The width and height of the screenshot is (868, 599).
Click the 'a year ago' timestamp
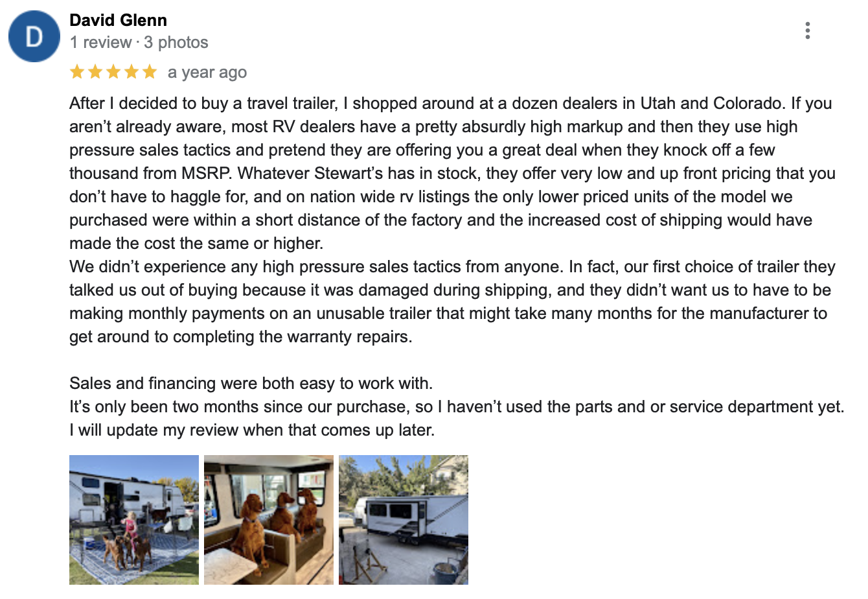coord(207,73)
